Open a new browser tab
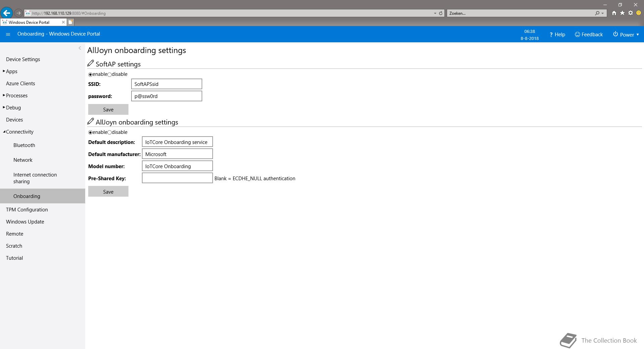644x349 pixels. (70, 22)
